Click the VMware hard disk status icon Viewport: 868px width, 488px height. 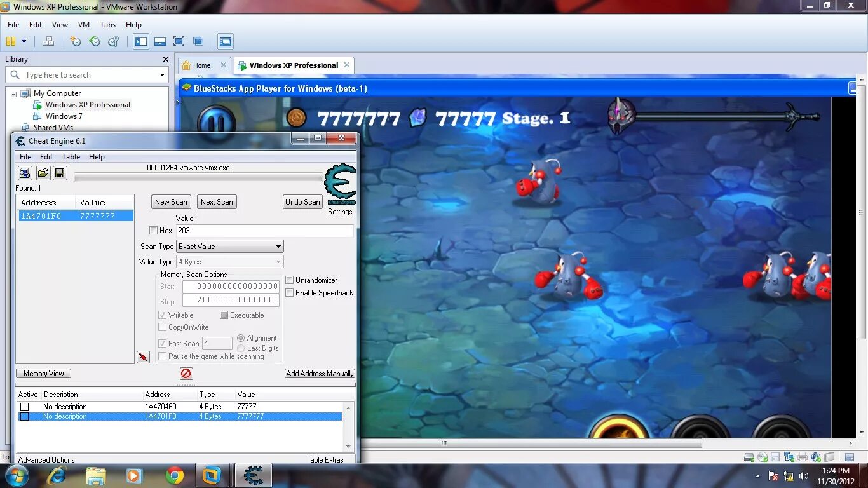(x=749, y=457)
